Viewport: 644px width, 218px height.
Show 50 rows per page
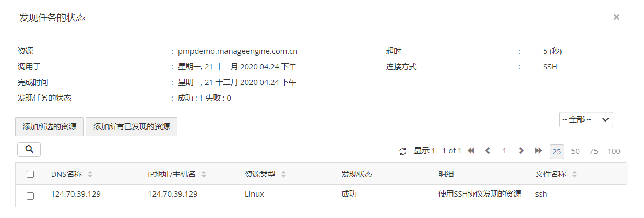pos(575,151)
